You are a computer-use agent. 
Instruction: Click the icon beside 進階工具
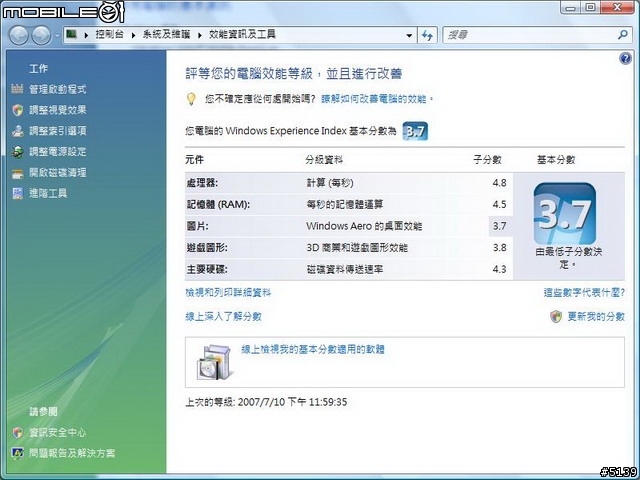(x=18, y=193)
